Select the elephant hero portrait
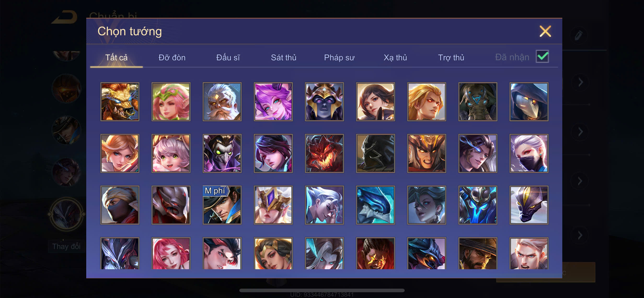The width and height of the screenshot is (644, 298). (x=478, y=102)
